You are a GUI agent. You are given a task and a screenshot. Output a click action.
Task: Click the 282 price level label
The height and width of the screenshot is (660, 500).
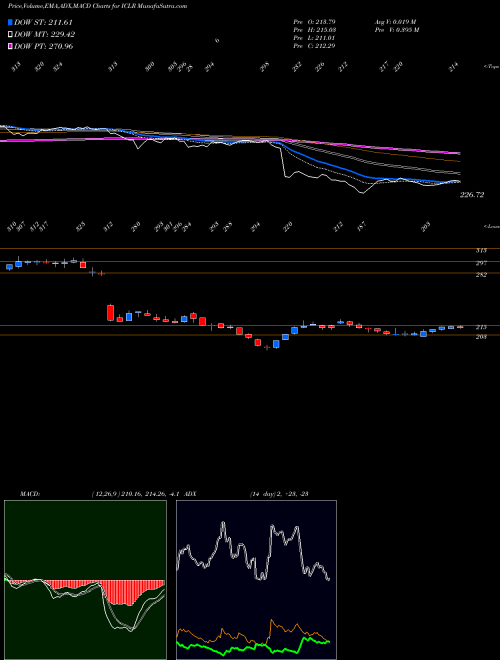coord(481,275)
